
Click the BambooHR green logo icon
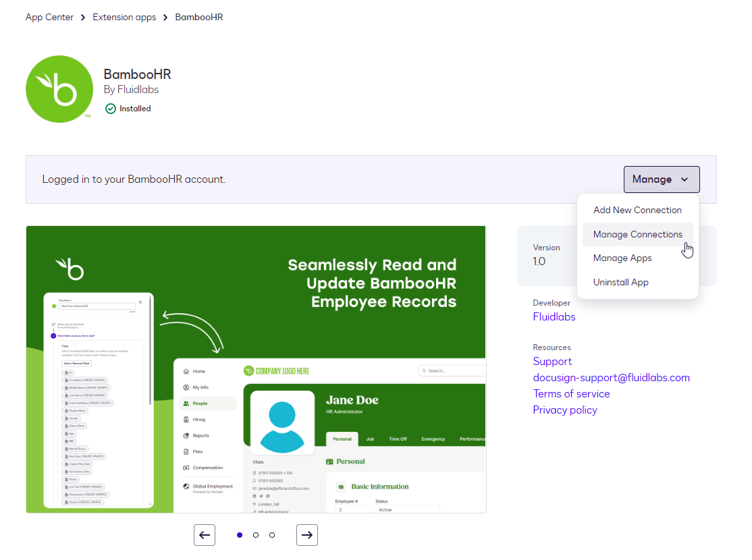(x=59, y=89)
